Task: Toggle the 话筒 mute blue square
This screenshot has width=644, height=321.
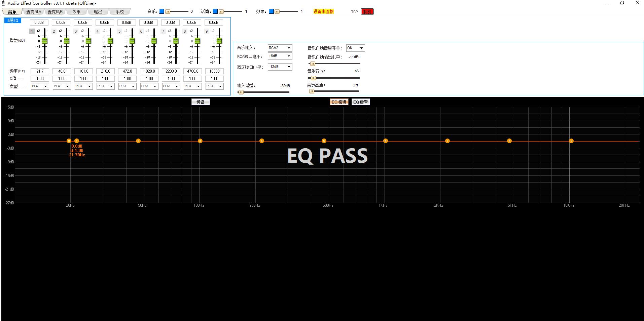Action: (215, 11)
